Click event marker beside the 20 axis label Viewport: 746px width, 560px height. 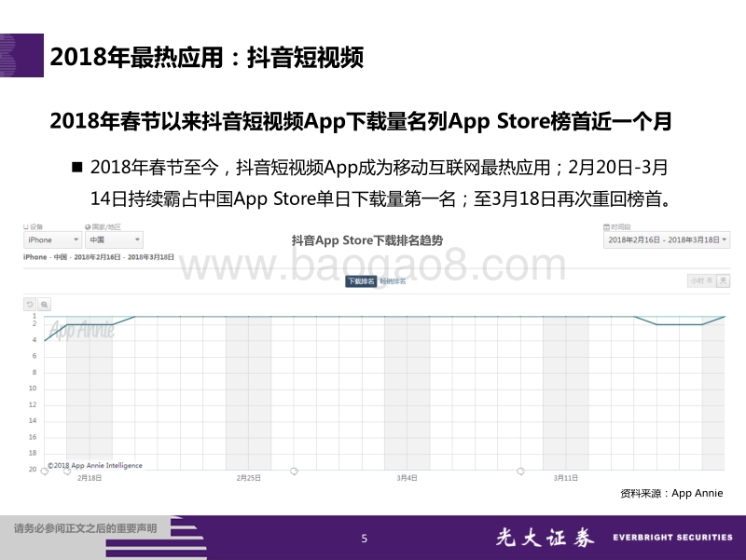pyautogui.click(x=44, y=471)
